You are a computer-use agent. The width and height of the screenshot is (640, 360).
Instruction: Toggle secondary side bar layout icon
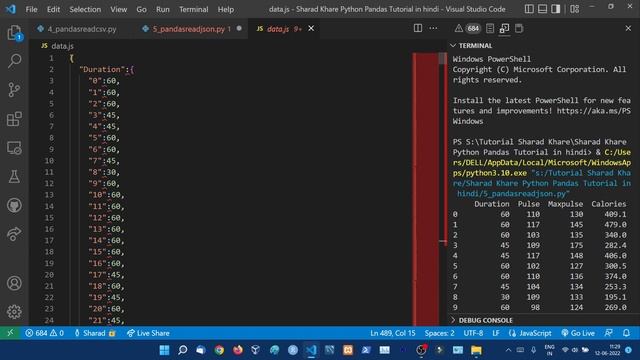click(556, 9)
